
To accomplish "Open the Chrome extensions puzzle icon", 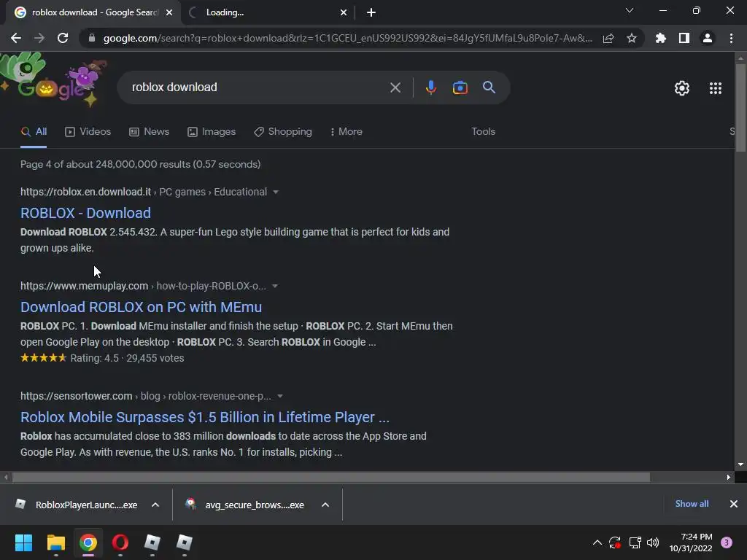I will pyautogui.click(x=661, y=38).
